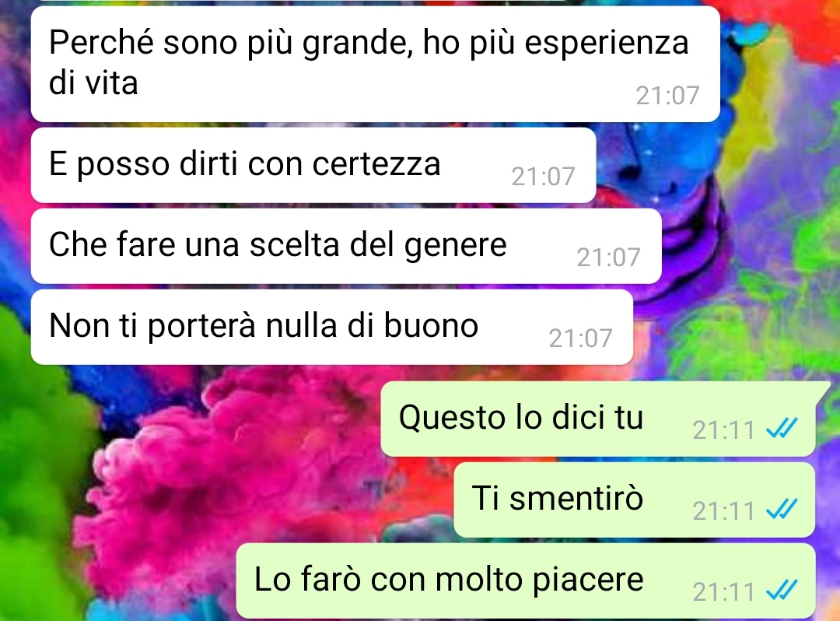Tap the 21:11 timestamp next to 'Ti smentirò'
840x621 pixels.
724,510
